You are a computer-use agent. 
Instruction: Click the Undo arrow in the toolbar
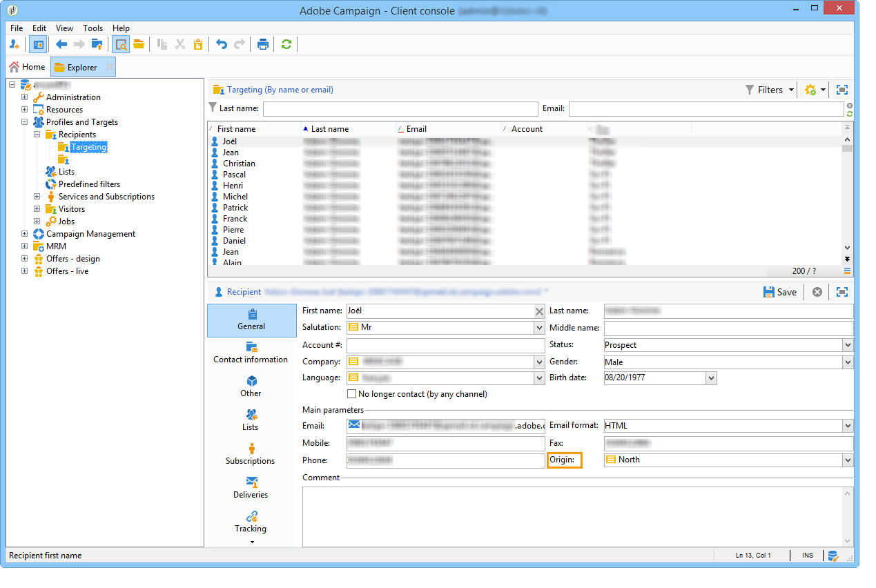222,44
